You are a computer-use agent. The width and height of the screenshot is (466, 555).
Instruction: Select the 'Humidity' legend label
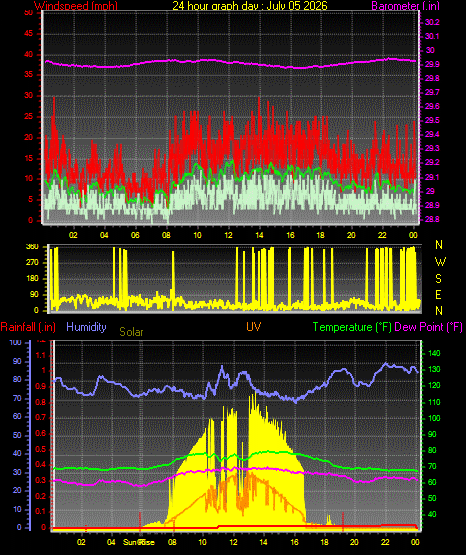click(86, 327)
